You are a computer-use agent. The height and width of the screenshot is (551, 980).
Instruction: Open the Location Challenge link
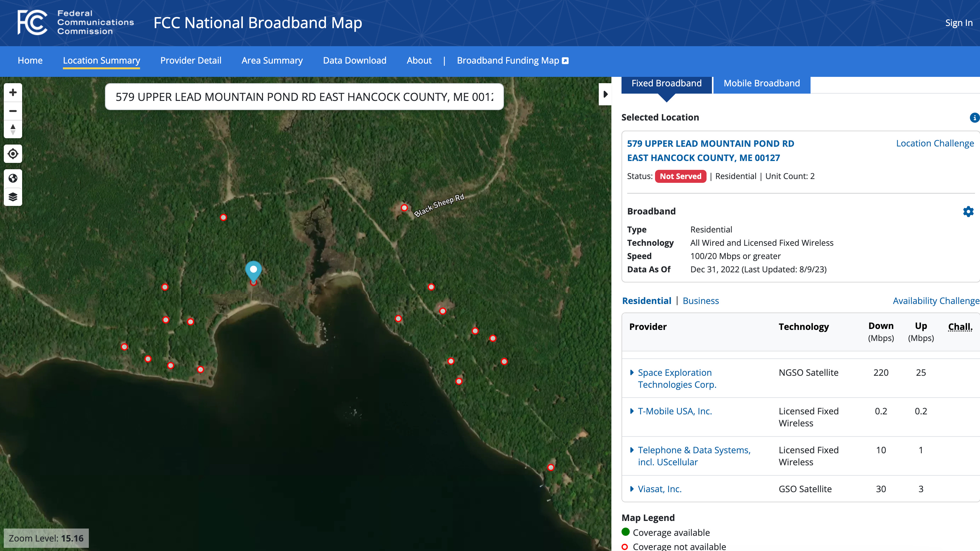pos(935,143)
